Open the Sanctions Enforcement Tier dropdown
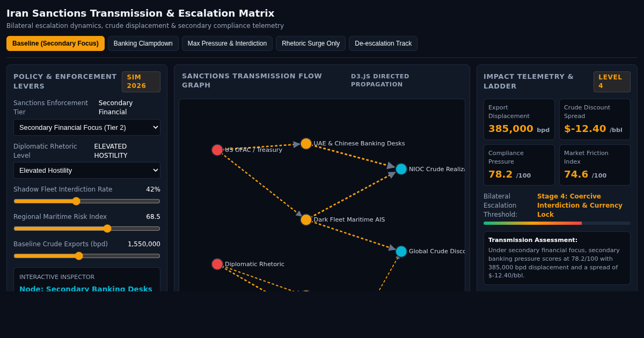 [87, 127]
